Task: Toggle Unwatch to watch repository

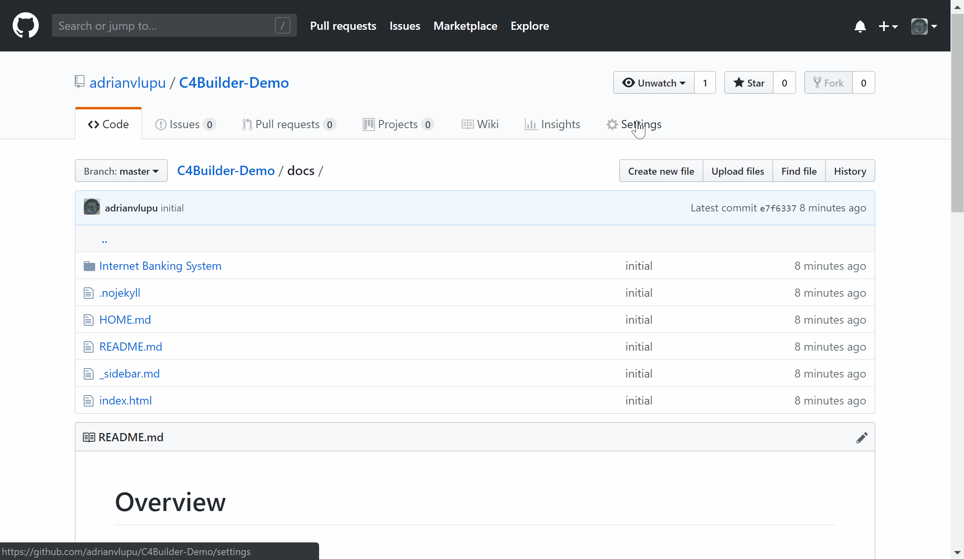Action: [x=654, y=83]
